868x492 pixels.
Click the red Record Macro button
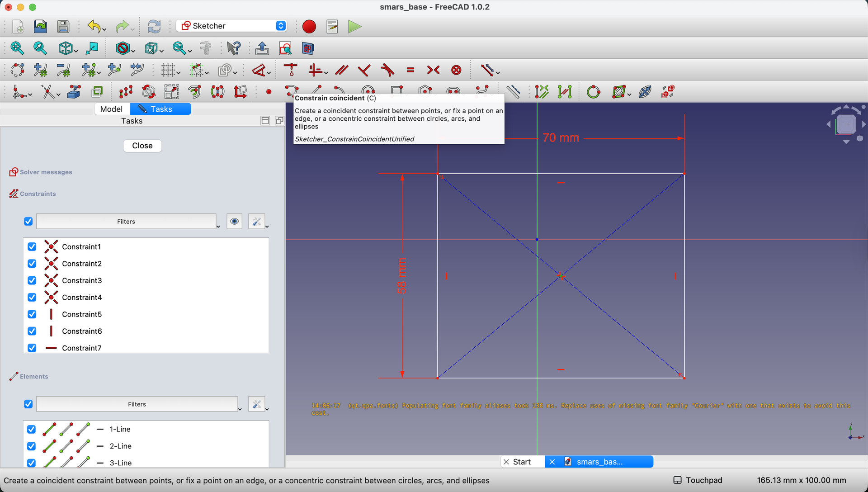click(309, 26)
